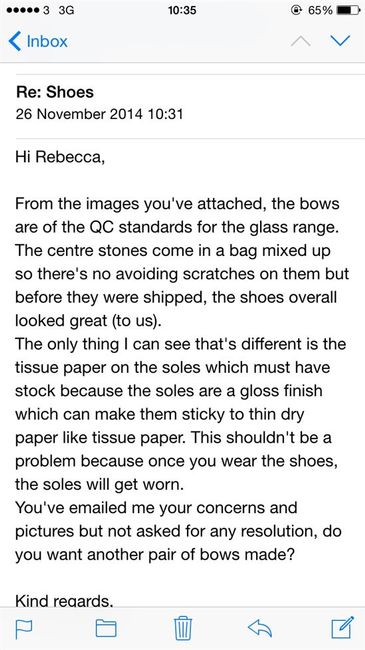Go back to the Inbox
Screen dimensions: 365x650
37,41
